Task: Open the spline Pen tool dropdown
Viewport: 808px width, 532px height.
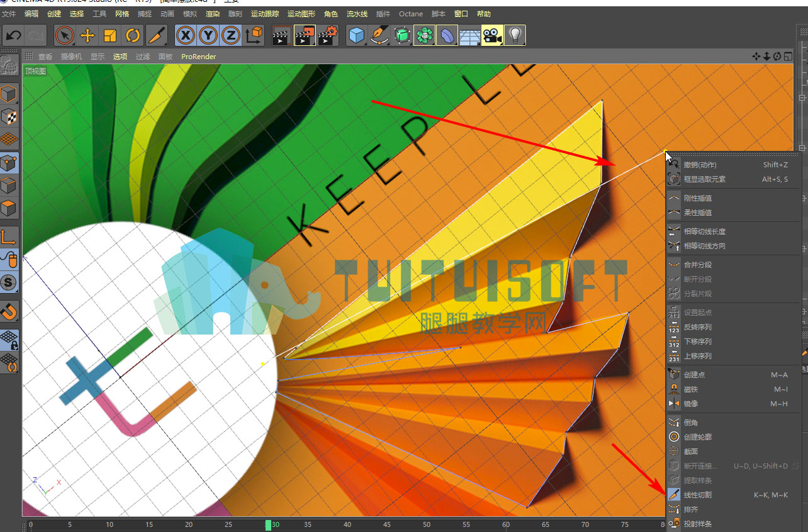Action: [x=379, y=35]
